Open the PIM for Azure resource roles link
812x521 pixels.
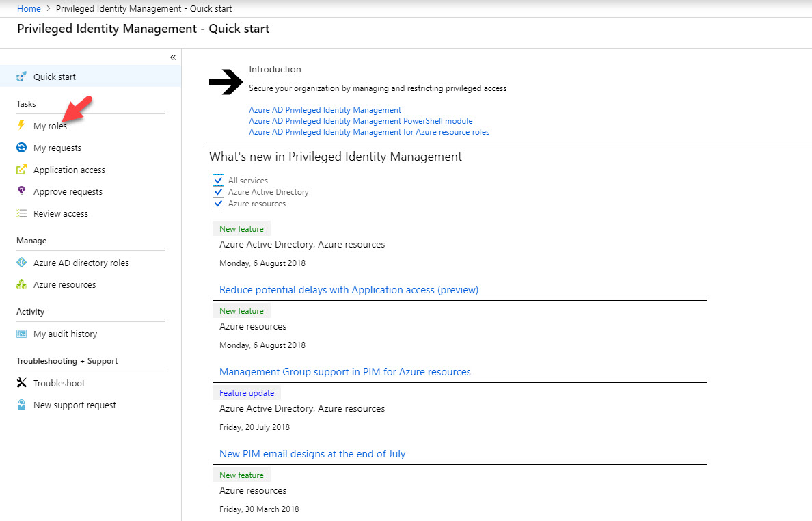[x=368, y=132]
